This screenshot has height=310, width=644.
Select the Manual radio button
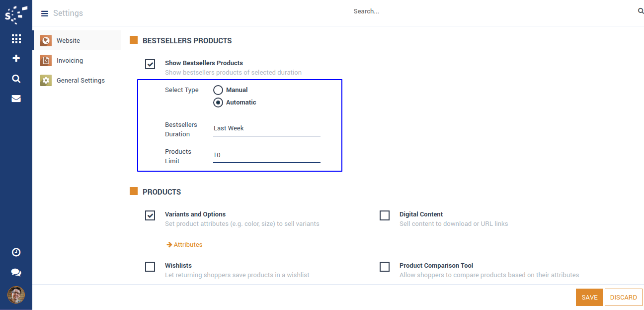coord(218,90)
